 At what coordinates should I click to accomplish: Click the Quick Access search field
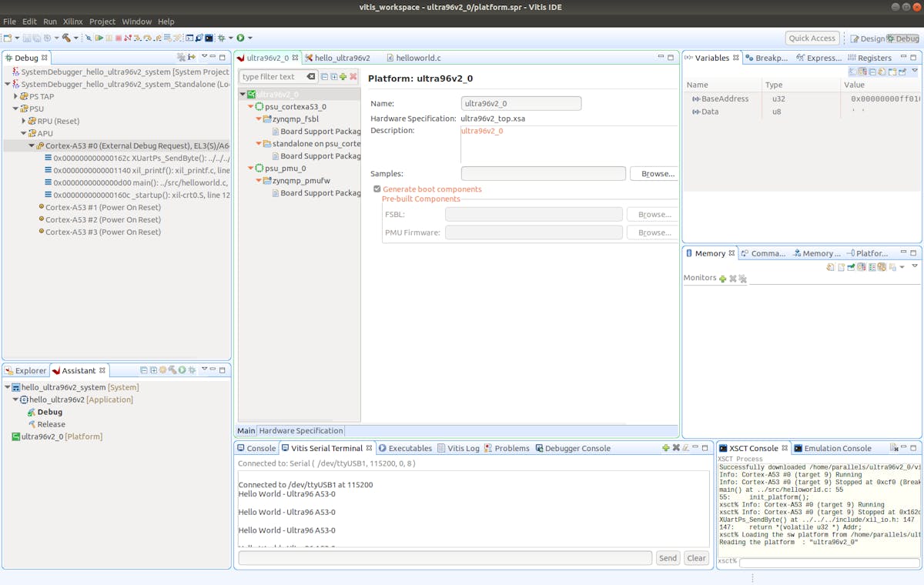click(x=812, y=38)
